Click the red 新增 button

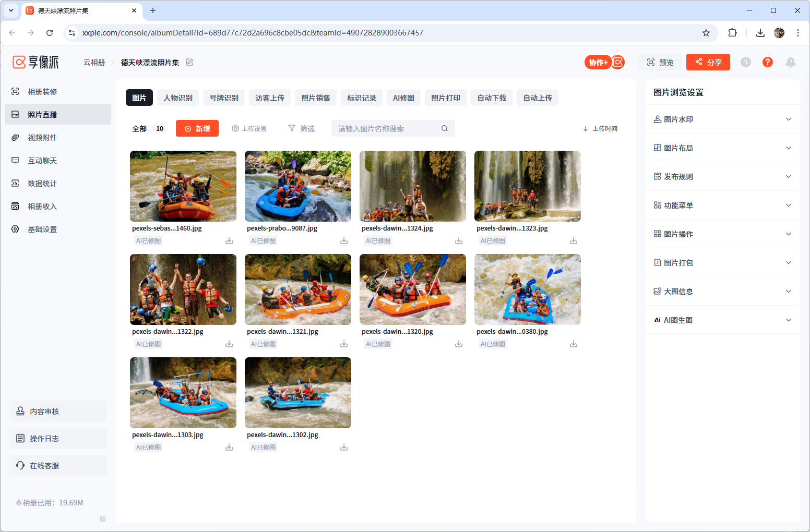point(197,128)
